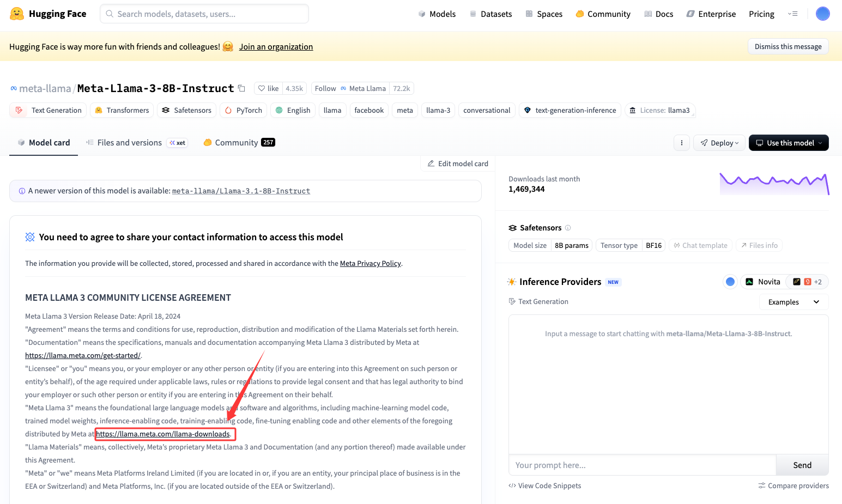Open the Deploy dropdown
Image resolution: width=842 pixels, height=504 pixels.
[719, 143]
